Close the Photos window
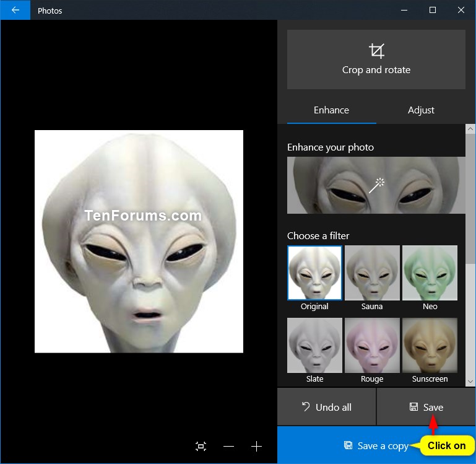This screenshot has height=464, width=476. [461, 10]
